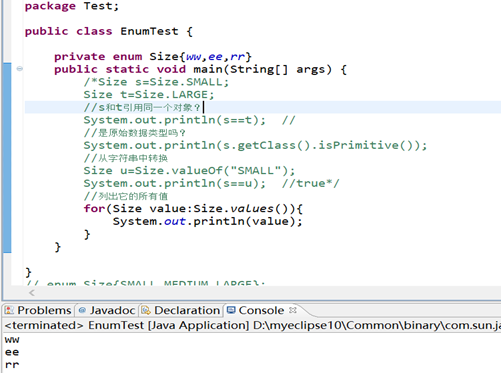Image resolution: width=501 pixels, height=373 pixels.
Task: Click console output line 'rr'
Action: [12, 365]
